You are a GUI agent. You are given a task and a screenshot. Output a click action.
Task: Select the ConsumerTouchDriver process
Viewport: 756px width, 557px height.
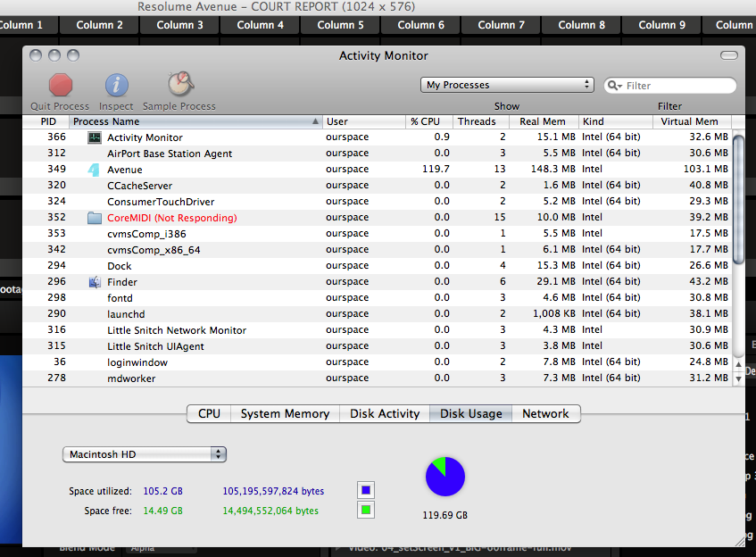click(377, 202)
